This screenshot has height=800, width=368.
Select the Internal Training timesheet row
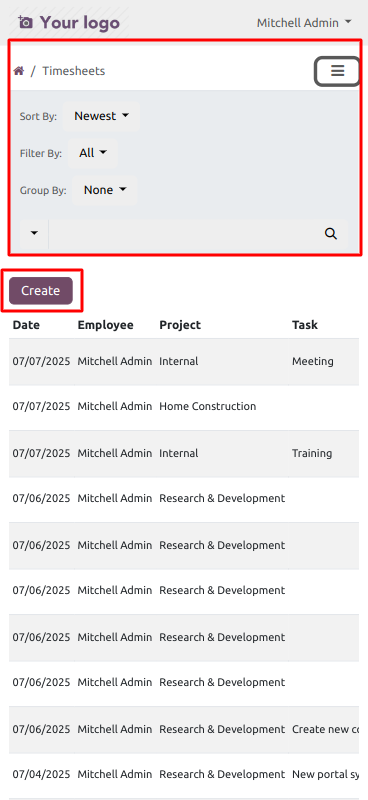[184, 454]
